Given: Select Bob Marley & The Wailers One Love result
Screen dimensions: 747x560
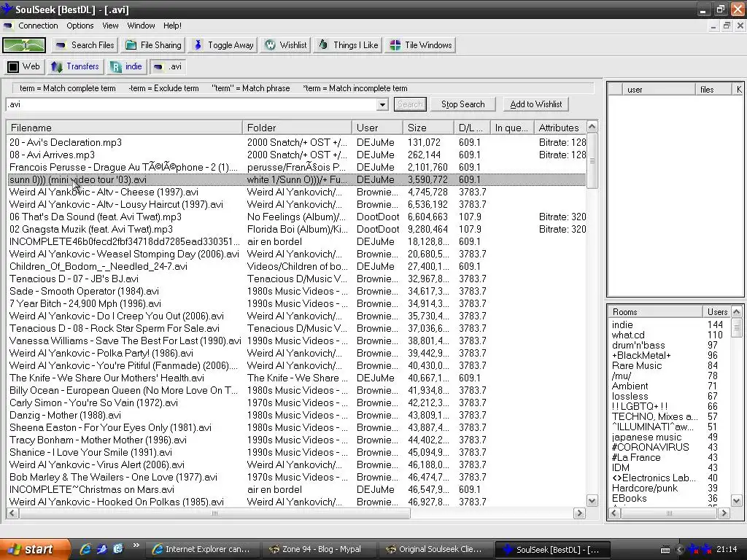Looking at the screenshot, I should (296, 477).
